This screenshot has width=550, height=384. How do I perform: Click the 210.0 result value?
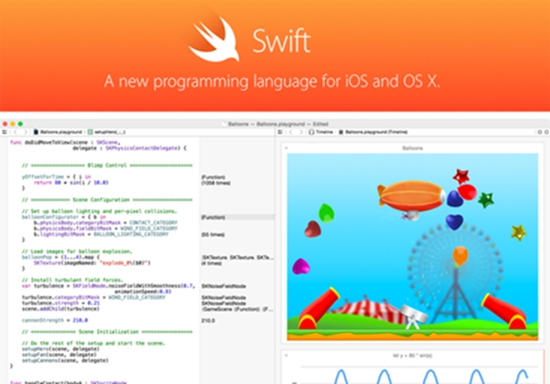[x=208, y=321]
